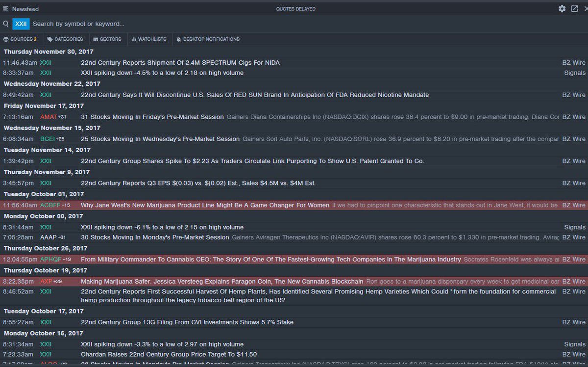Open 25 Stocks Moving Wednesday headline
588x367 pixels.
[x=160, y=139]
